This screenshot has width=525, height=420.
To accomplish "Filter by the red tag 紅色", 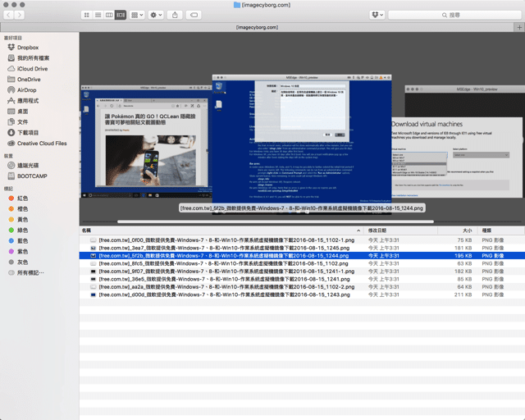I will point(22,198).
